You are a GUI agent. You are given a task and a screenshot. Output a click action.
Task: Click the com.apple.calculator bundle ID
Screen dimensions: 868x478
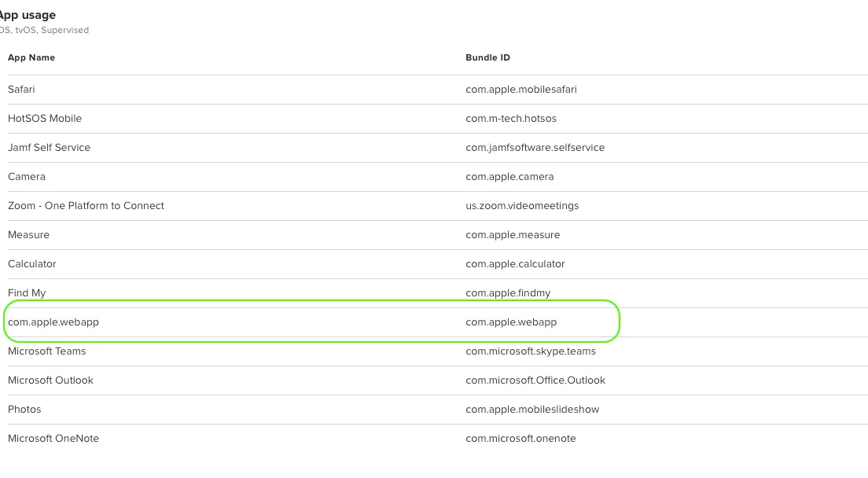515,264
